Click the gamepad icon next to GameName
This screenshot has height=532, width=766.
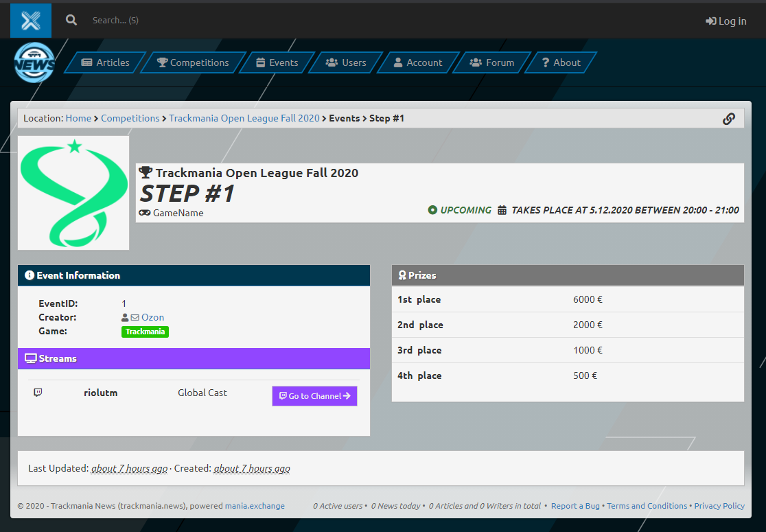[145, 213]
